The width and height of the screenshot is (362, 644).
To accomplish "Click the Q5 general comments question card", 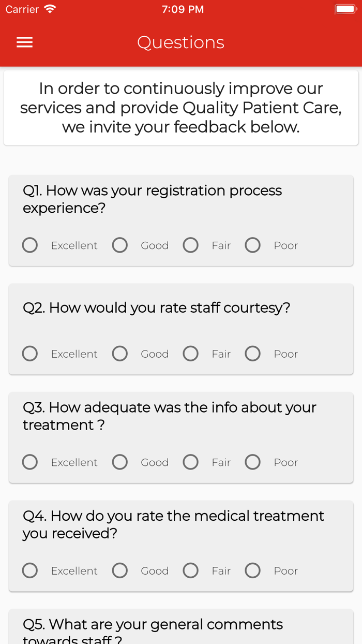I will point(180,626).
